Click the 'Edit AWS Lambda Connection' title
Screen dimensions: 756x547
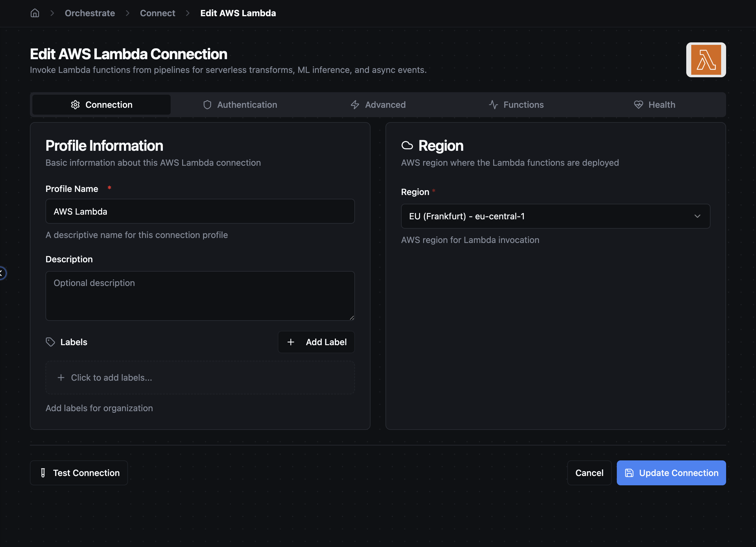click(128, 54)
